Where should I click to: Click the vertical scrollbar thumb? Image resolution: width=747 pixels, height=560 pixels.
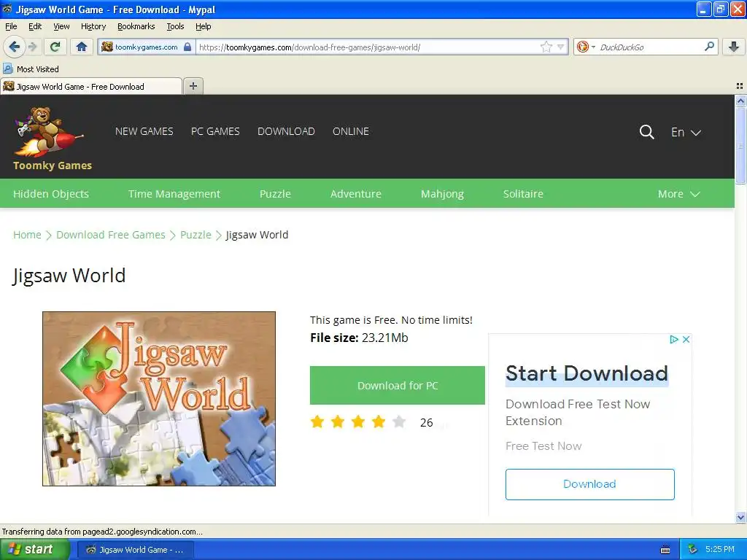coord(740,145)
